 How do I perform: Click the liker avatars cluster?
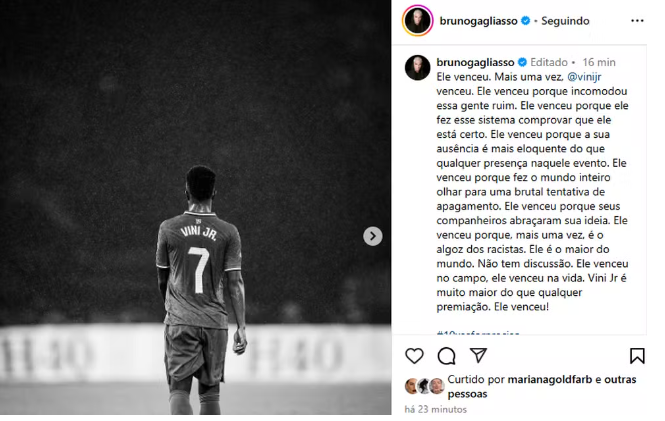[x=425, y=386]
